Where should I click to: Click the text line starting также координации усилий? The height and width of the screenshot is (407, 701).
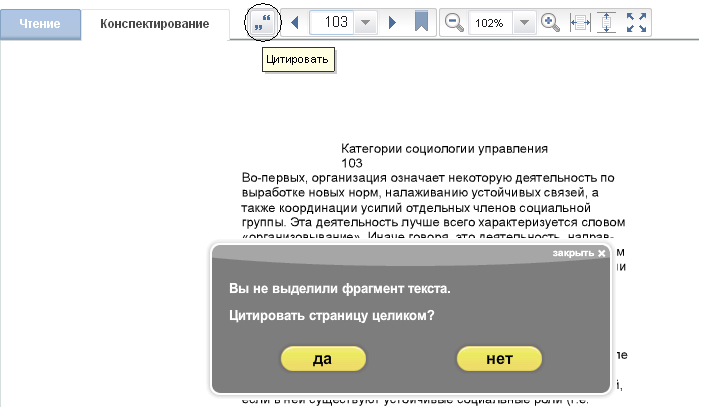point(416,208)
